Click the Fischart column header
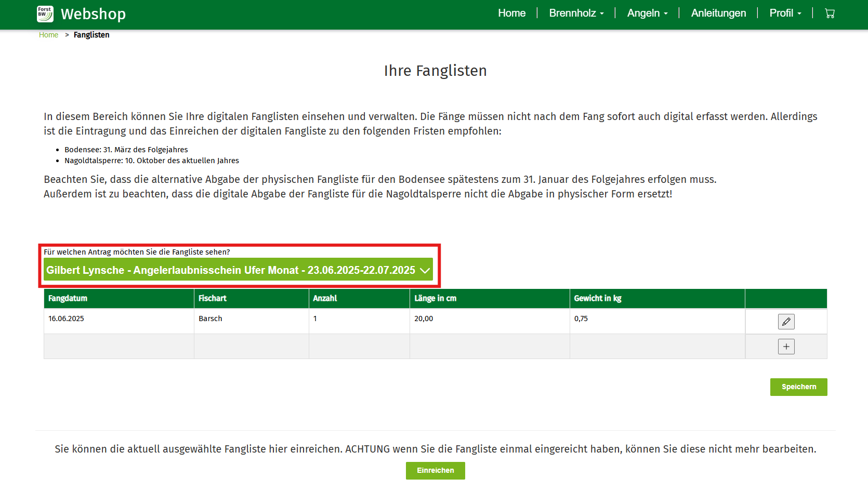Image resolution: width=868 pixels, height=504 pixels. pyautogui.click(x=212, y=298)
